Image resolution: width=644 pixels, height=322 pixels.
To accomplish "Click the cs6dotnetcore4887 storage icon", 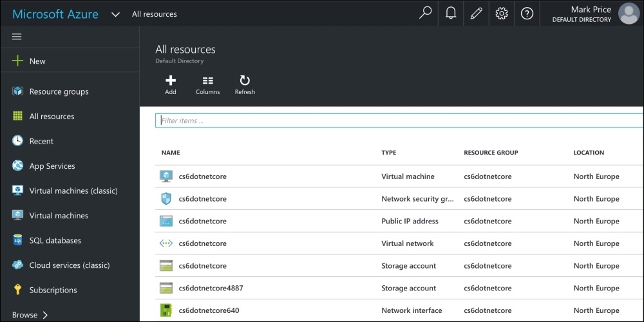I will [166, 288].
